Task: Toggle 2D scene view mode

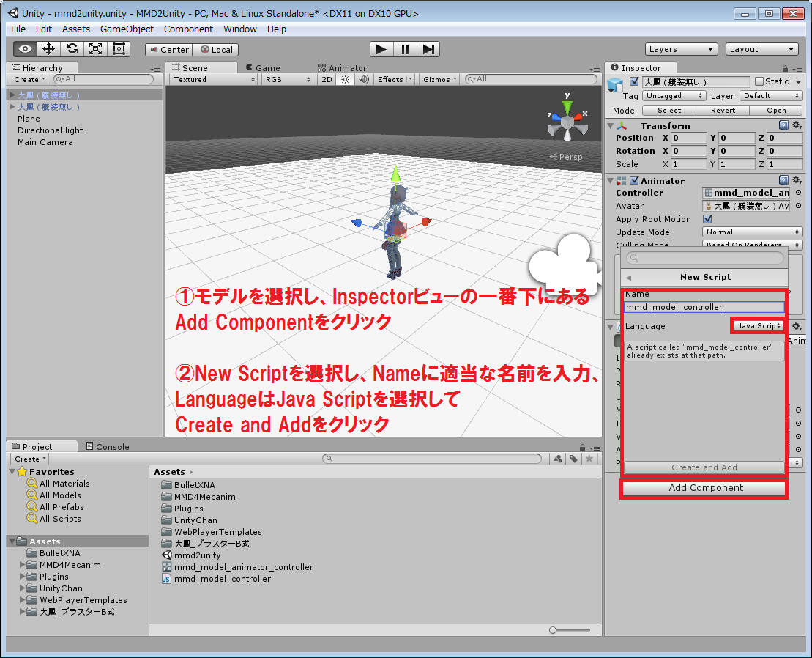Action: (x=327, y=79)
